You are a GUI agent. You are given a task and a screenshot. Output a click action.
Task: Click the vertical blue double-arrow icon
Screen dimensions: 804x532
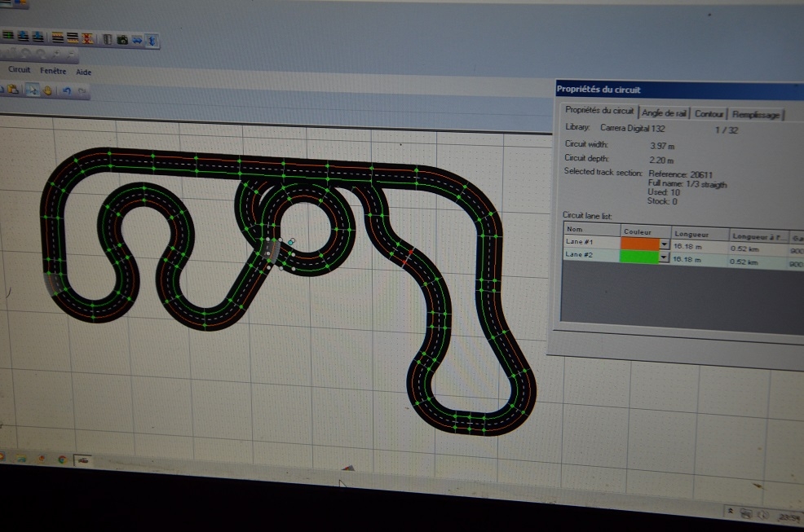point(152,38)
